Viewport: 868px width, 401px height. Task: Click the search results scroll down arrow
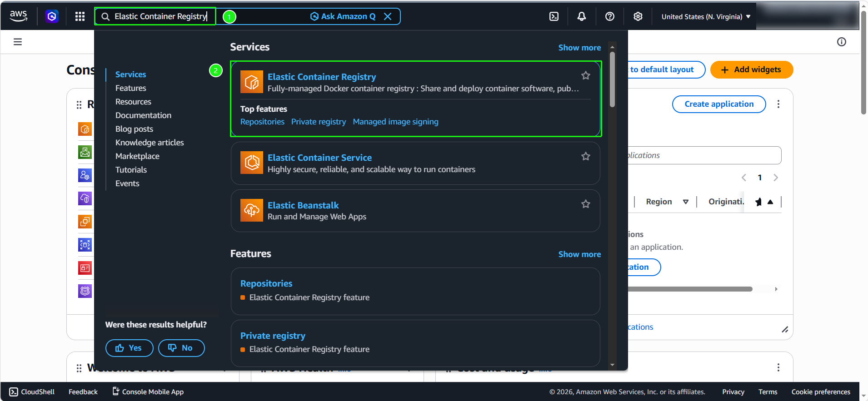click(x=612, y=365)
